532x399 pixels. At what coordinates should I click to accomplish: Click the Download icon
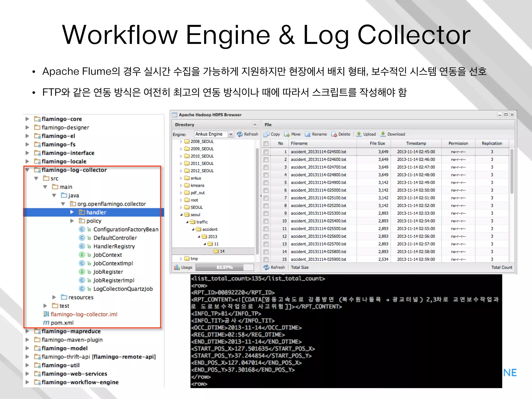[x=383, y=134]
